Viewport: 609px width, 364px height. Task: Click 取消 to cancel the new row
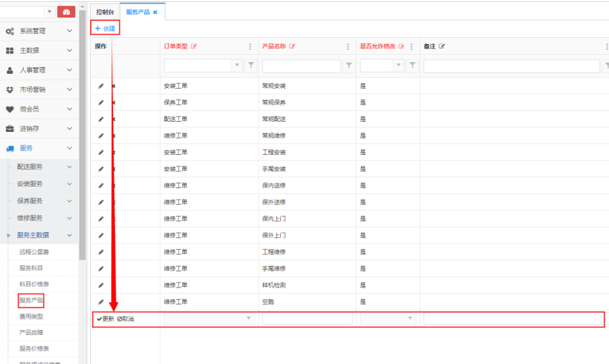(x=126, y=319)
